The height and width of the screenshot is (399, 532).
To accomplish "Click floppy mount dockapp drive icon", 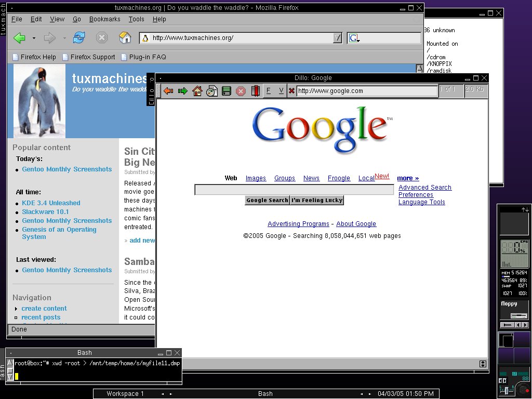I will point(519,315).
